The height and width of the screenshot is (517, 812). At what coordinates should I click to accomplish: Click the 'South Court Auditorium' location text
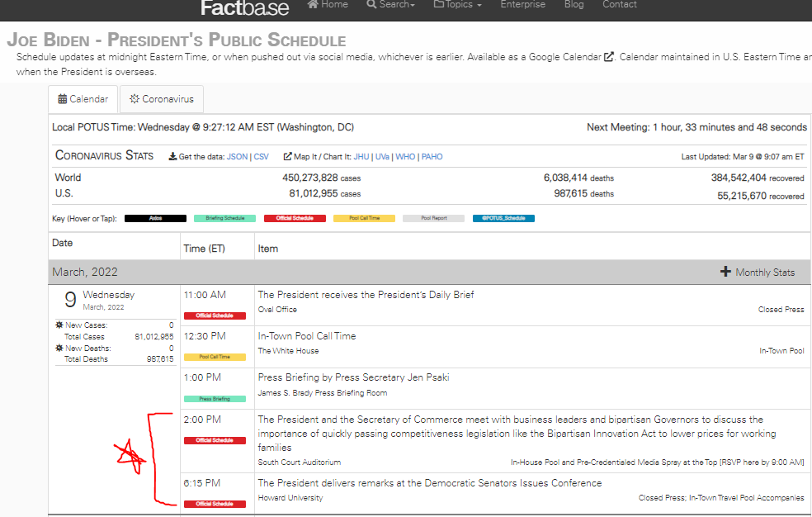click(x=300, y=462)
